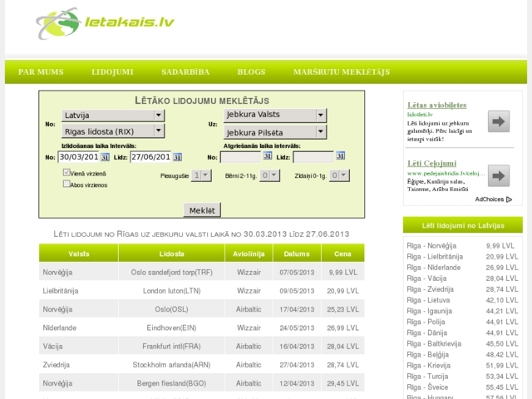Select the Frankfurt intl(FRA) cell
This screenshot has height=399, width=532.
coord(172,346)
